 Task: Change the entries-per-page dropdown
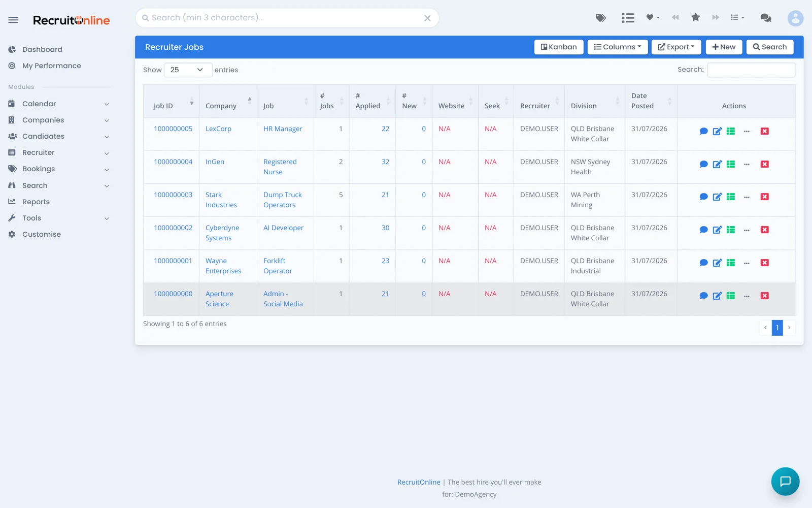click(x=188, y=70)
